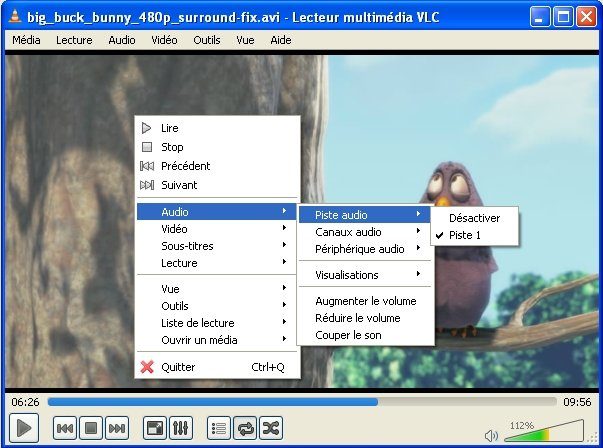Image resolution: width=603 pixels, height=448 pixels.
Task: Open the Vue menu in menu bar
Action: coord(245,40)
